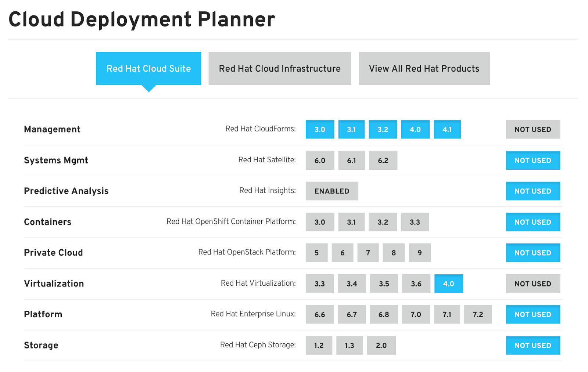Toggle Not Used for the Storage row
This screenshot has height=372, width=588.
tap(533, 345)
